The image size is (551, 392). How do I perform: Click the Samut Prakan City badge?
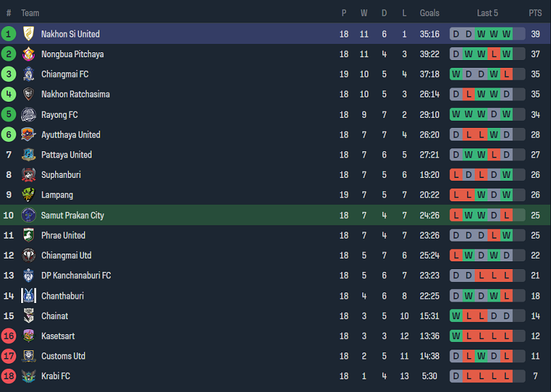point(28,215)
